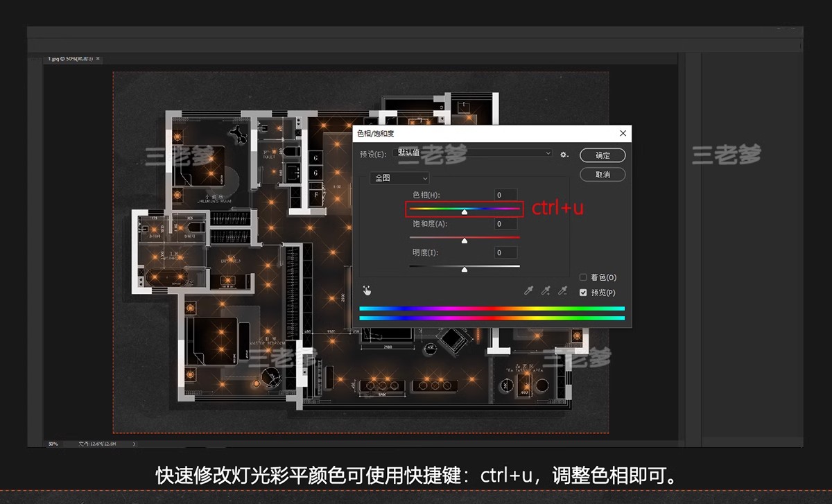
Task: Click the 色相(H) hue slider handle
Action: pos(465,212)
